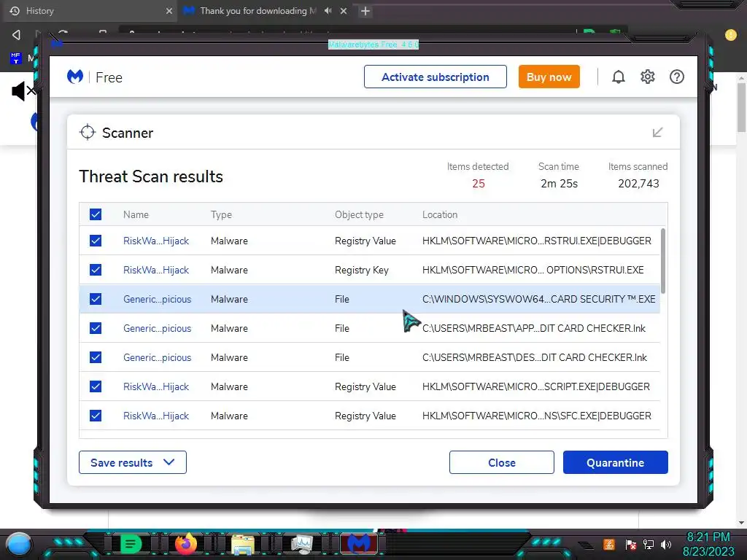747x560 pixels.
Task: Close the Thank you for downloading tab
Action: tap(344, 10)
